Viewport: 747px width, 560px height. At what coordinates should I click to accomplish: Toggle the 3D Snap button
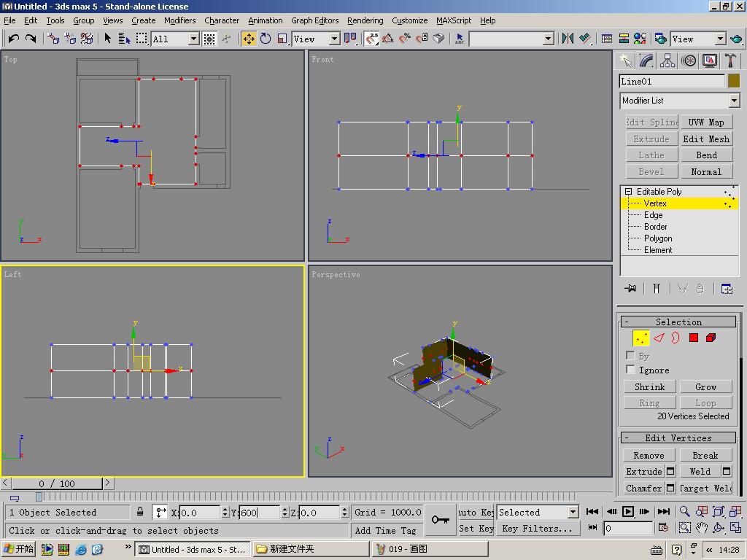[371, 39]
